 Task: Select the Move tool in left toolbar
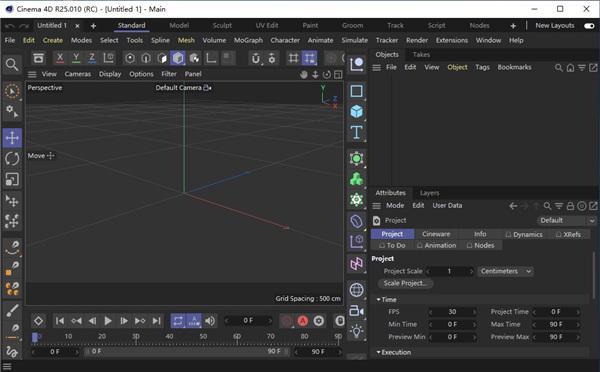(12, 138)
